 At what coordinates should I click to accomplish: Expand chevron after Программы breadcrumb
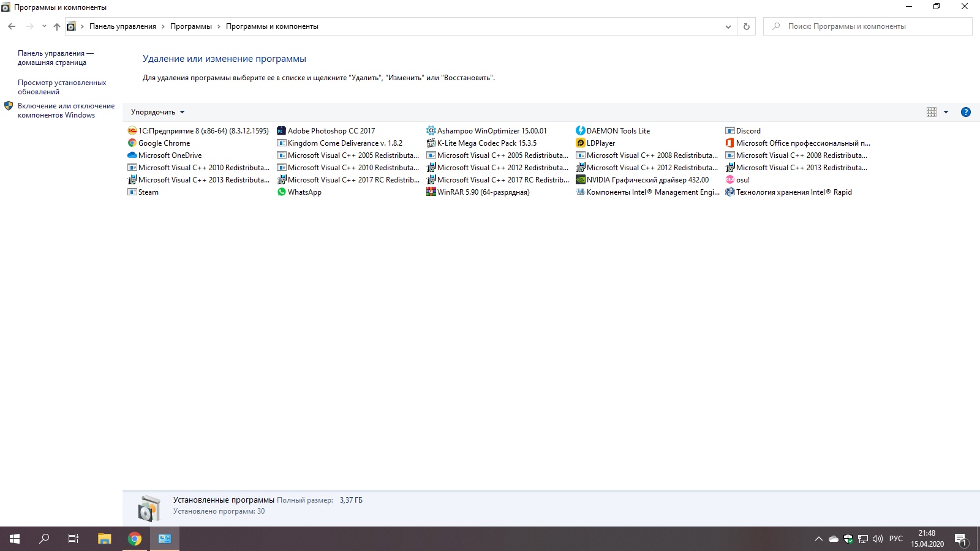pyautogui.click(x=219, y=26)
